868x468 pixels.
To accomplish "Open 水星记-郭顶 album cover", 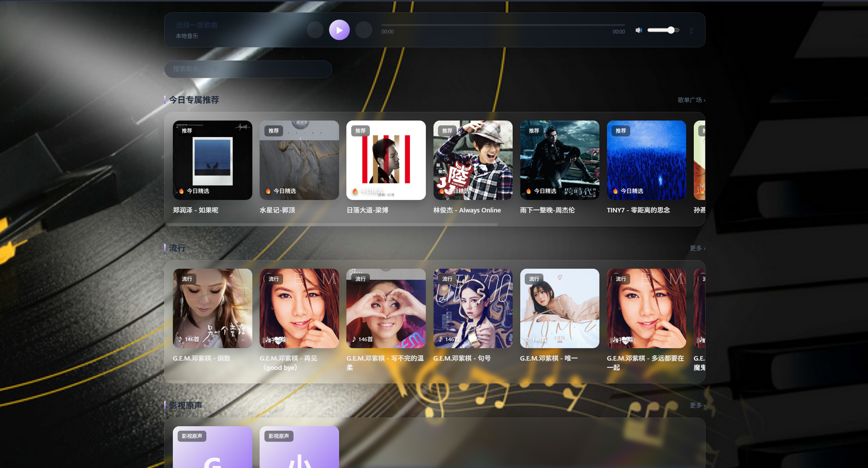I will (299, 160).
